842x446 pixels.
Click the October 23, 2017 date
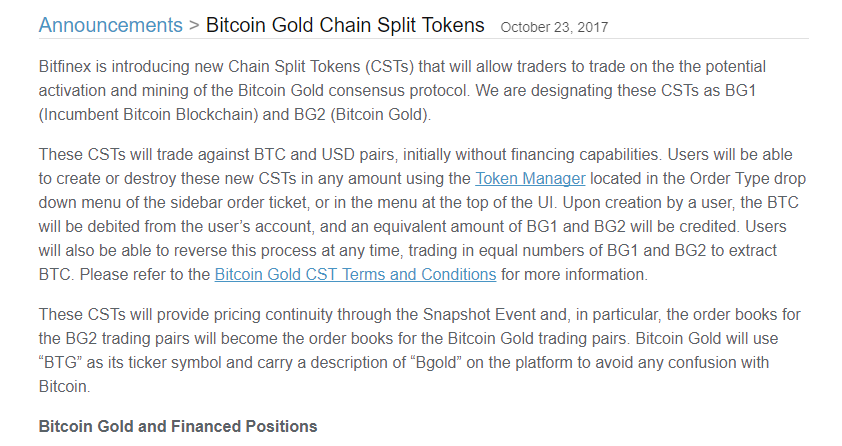[x=553, y=27]
